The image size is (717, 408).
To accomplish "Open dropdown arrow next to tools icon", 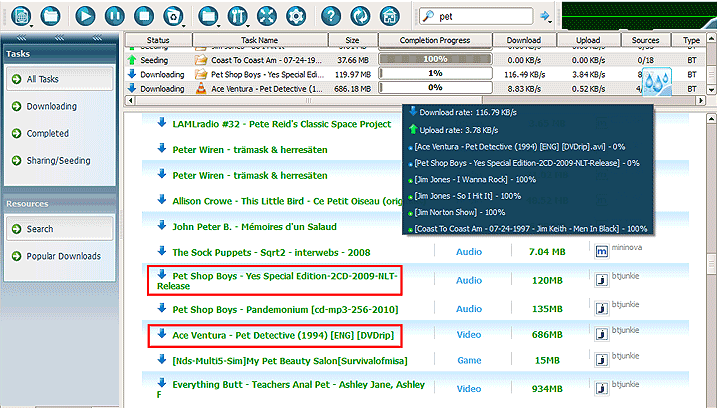I will point(248,24).
